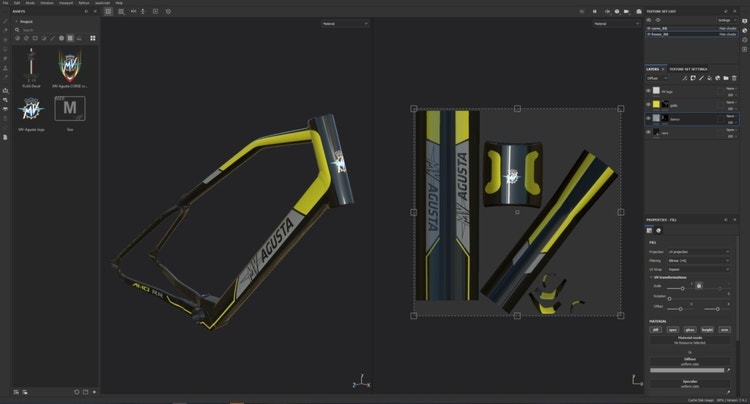Filter assets by brushes slash icon
Screen dimensions: 750x404
(x=53, y=38)
